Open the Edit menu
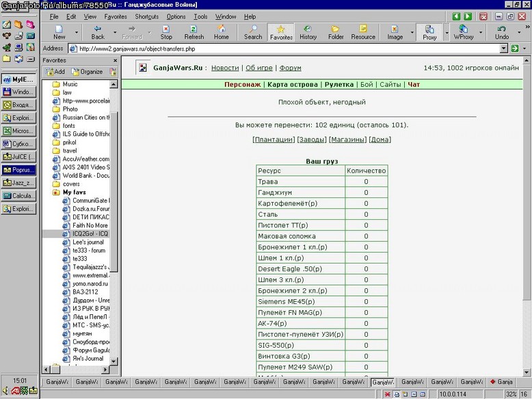The width and height of the screenshot is (532, 399). pyautogui.click(x=71, y=16)
